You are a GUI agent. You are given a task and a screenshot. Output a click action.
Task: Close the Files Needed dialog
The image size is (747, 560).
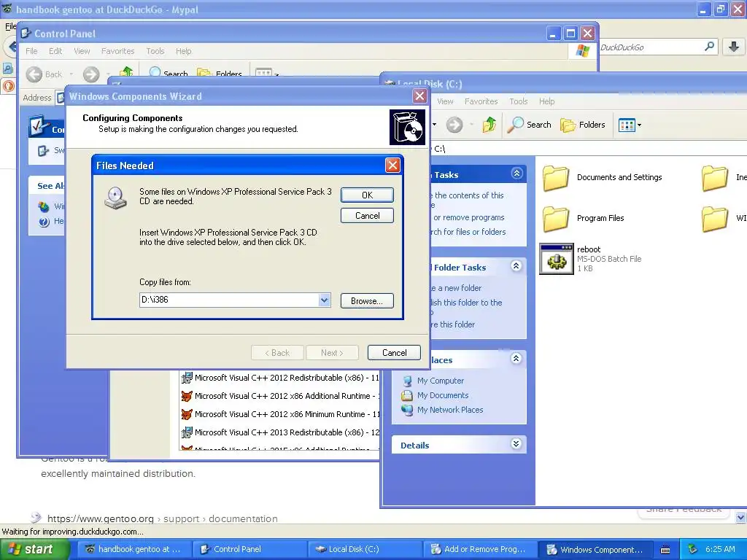(x=392, y=166)
